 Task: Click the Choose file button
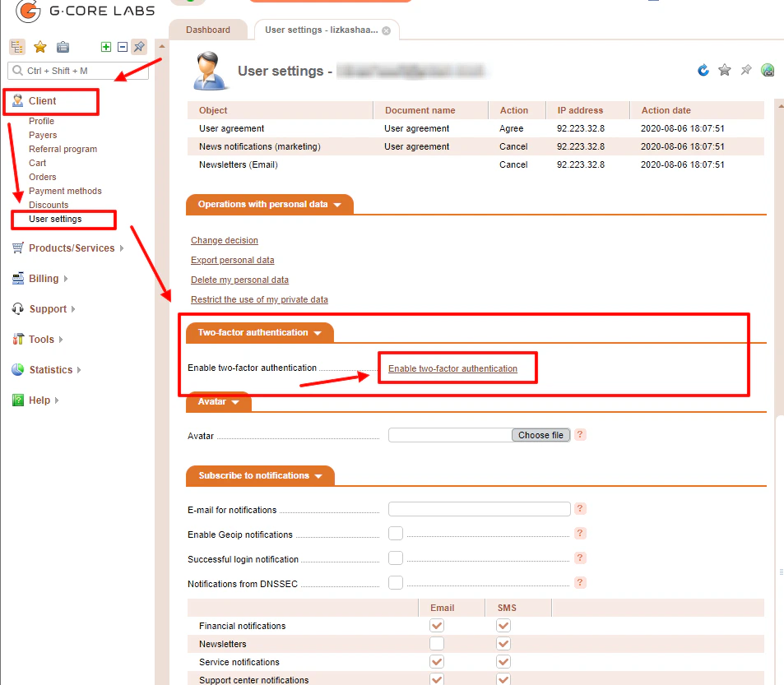540,435
